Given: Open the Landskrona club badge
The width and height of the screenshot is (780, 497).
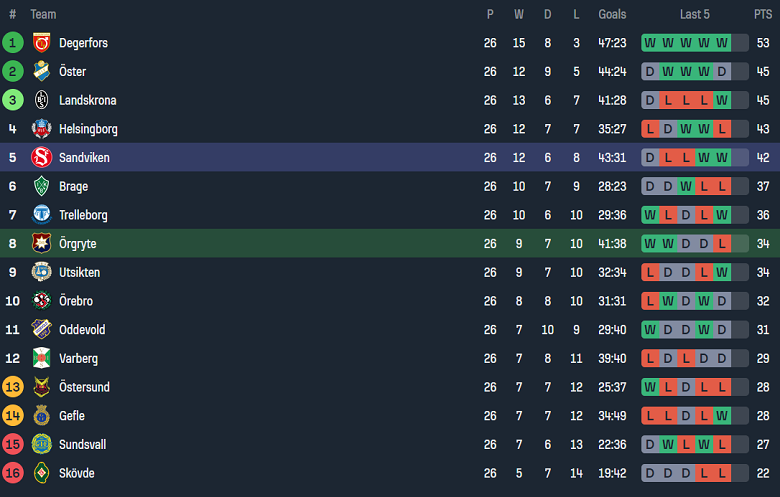Looking at the screenshot, I should pos(41,100).
